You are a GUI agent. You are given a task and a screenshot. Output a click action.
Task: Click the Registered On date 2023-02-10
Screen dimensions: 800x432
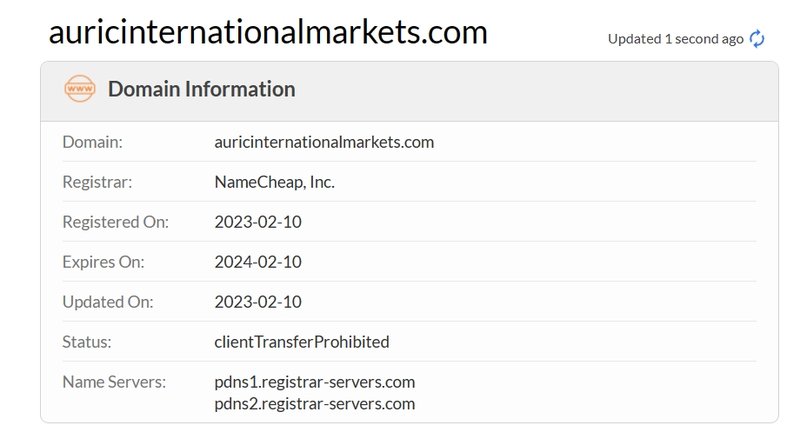pos(258,222)
